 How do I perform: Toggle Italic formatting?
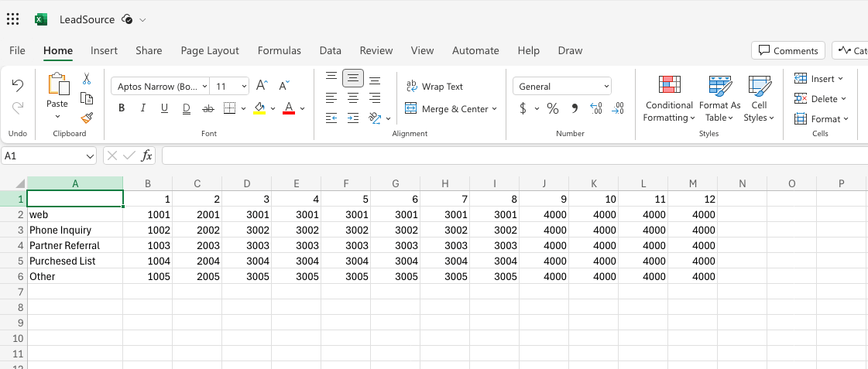coord(142,108)
